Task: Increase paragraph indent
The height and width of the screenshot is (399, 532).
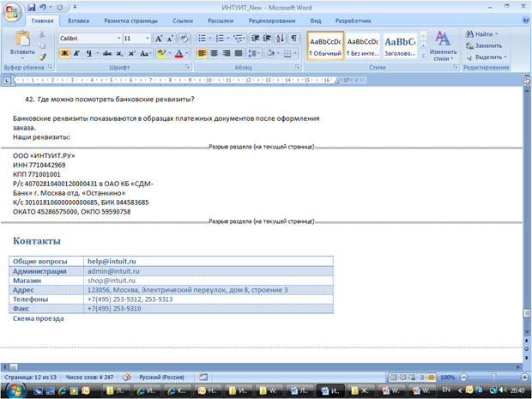Action: (267, 39)
